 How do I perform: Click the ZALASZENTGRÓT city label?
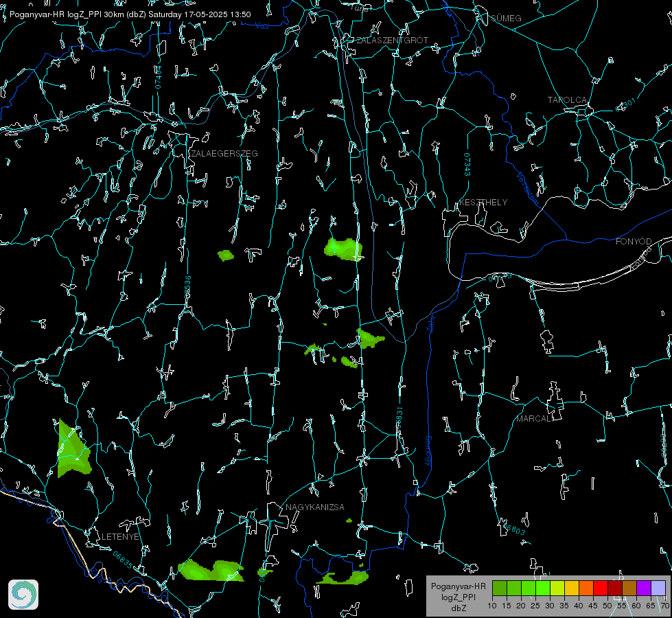click(x=392, y=40)
